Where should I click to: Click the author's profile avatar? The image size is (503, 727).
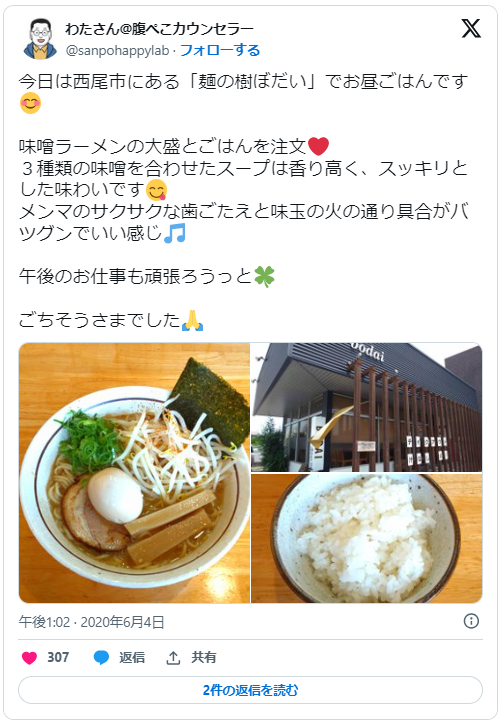click(40, 39)
